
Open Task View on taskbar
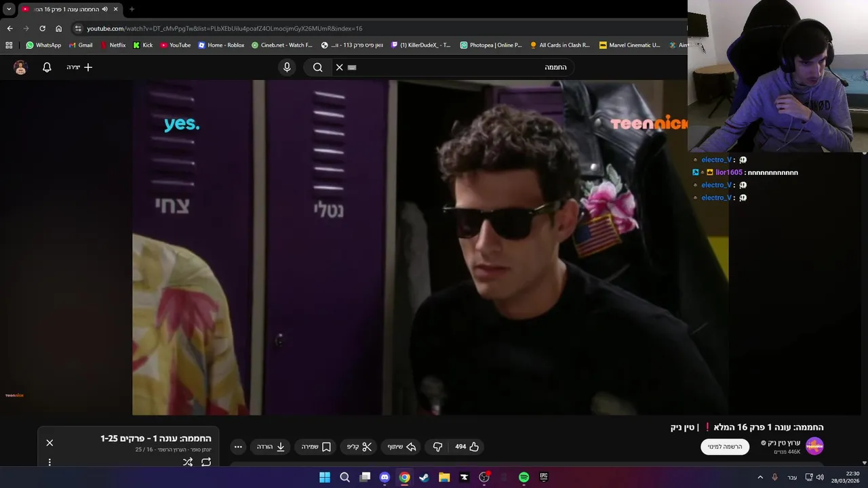pyautogui.click(x=365, y=477)
